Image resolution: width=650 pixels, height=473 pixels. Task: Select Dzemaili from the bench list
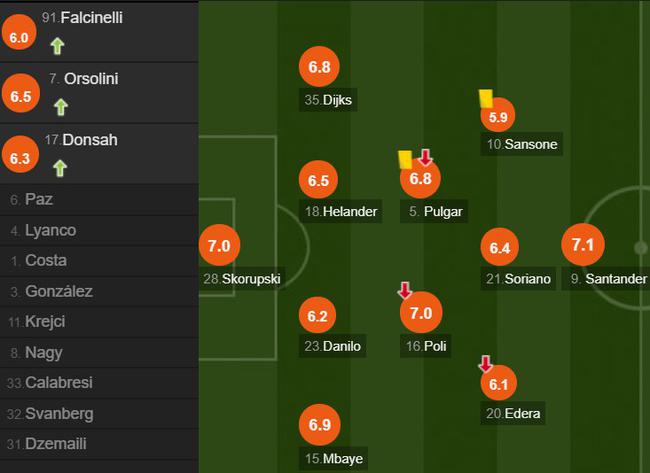59,444
